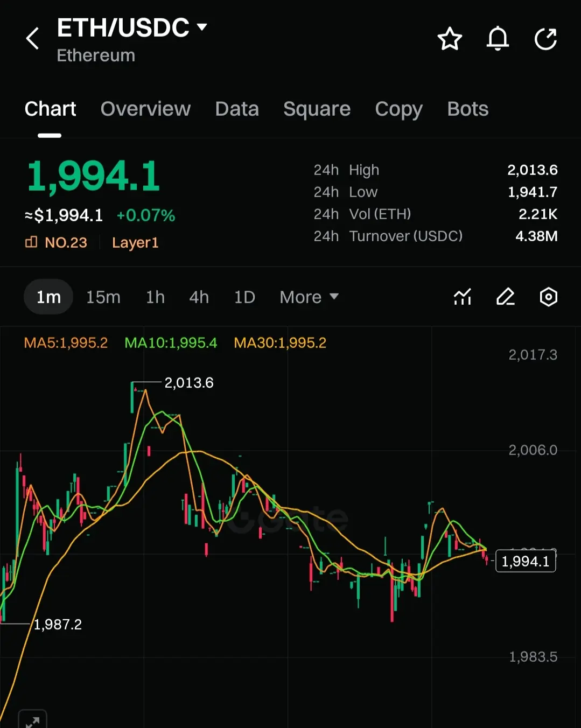Tap the 1,983.5 price axis label
The width and height of the screenshot is (581, 728).
(533, 657)
